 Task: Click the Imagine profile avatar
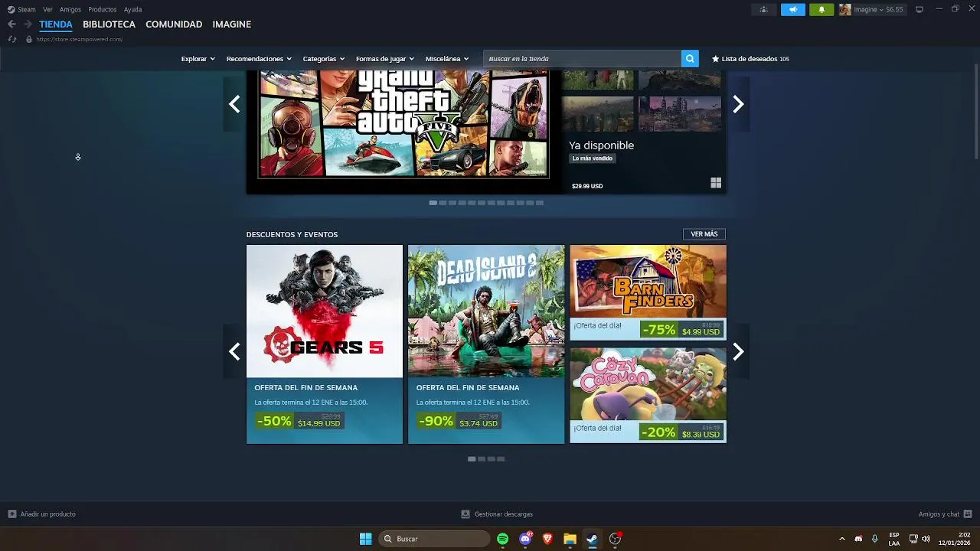click(x=845, y=9)
